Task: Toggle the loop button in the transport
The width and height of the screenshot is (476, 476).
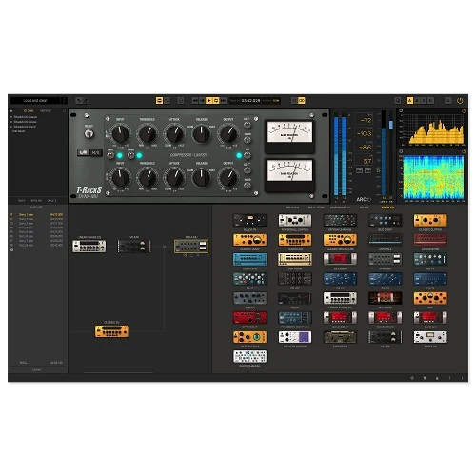Action: [x=216, y=101]
